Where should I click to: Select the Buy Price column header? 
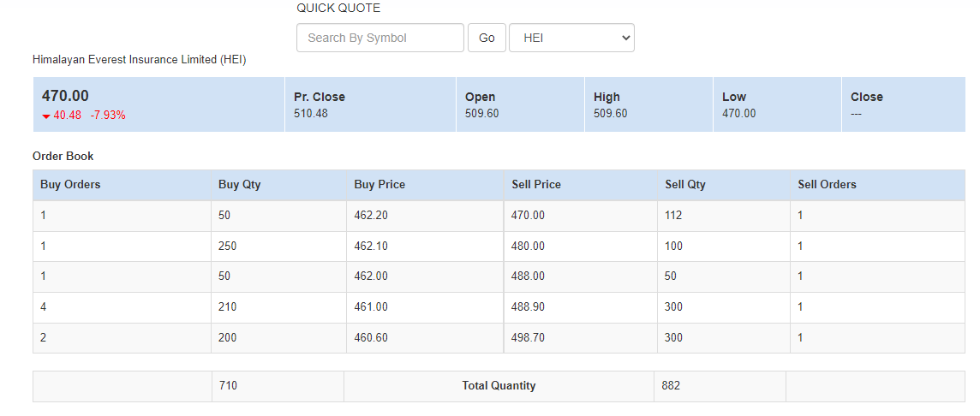379,185
